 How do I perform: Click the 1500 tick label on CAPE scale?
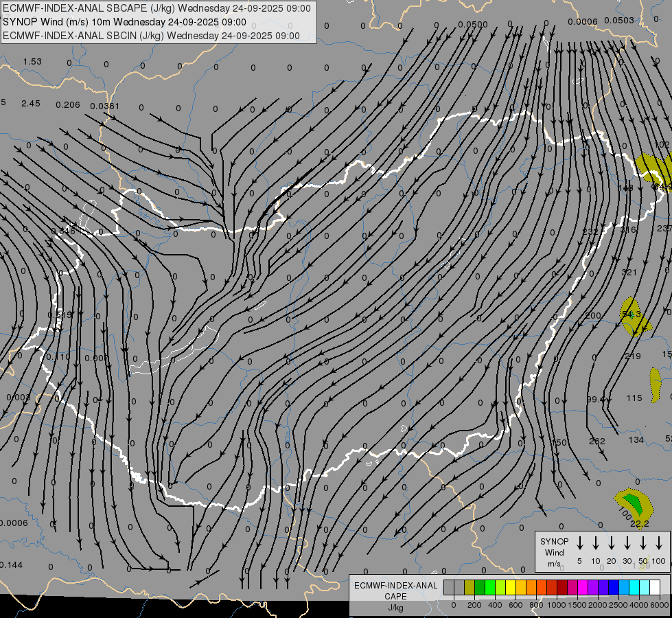coord(577,605)
